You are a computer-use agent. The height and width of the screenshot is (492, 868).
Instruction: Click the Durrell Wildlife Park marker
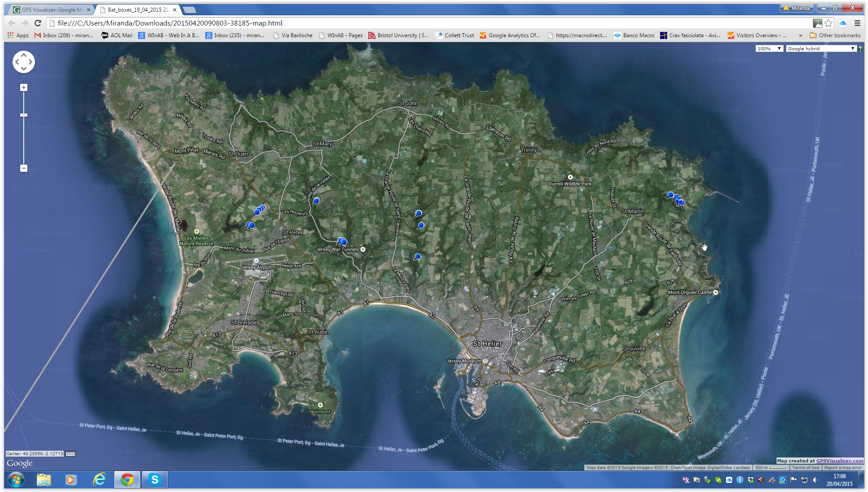[570, 177]
